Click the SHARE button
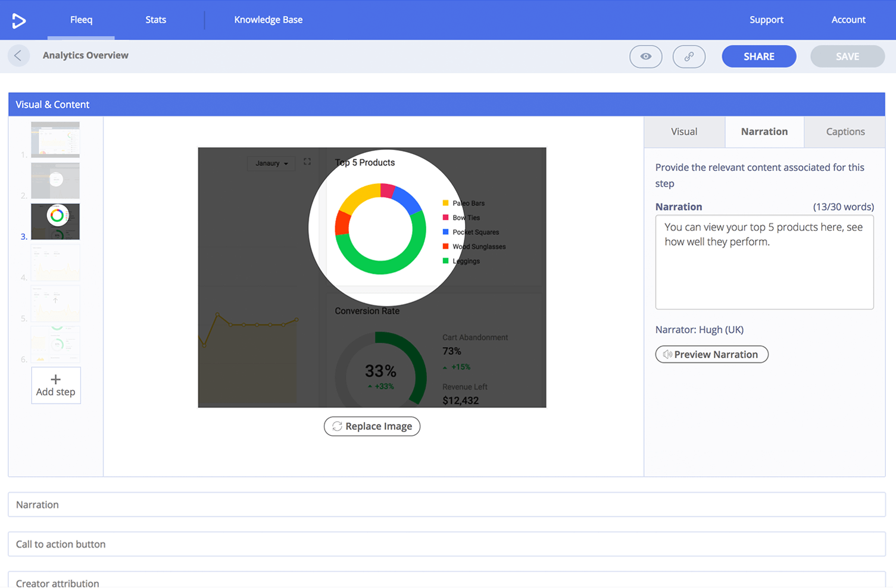896x588 pixels. pos(758,57)
